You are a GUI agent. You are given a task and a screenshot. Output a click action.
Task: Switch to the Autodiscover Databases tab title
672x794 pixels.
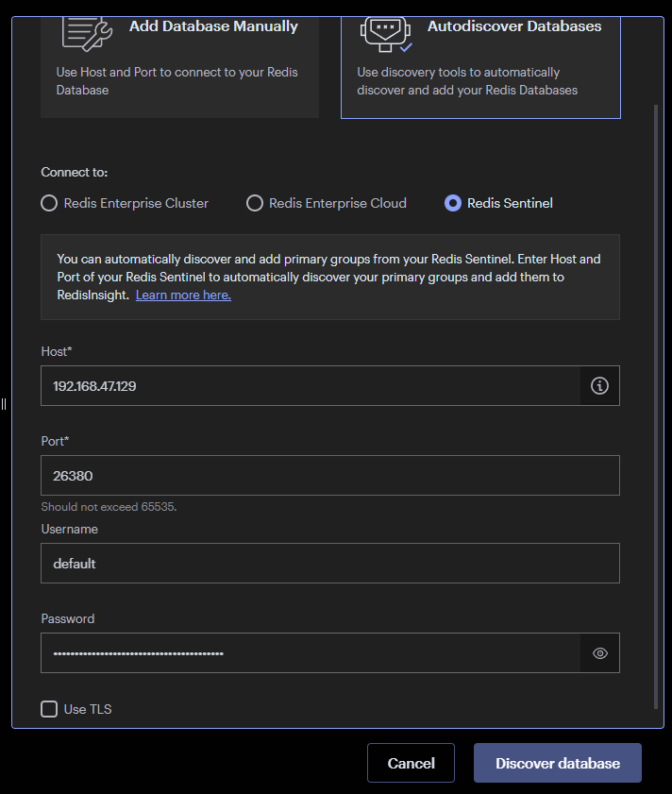pos(513,26)
